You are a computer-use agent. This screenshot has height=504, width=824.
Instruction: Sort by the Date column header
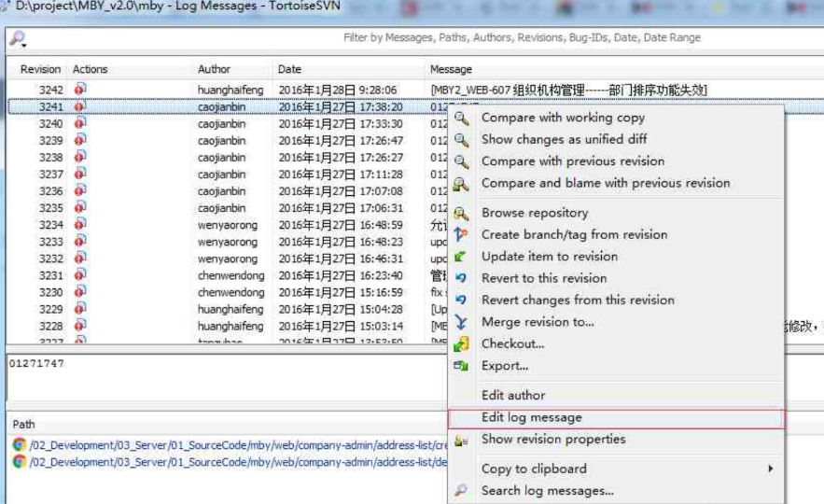tap(289, 69)
